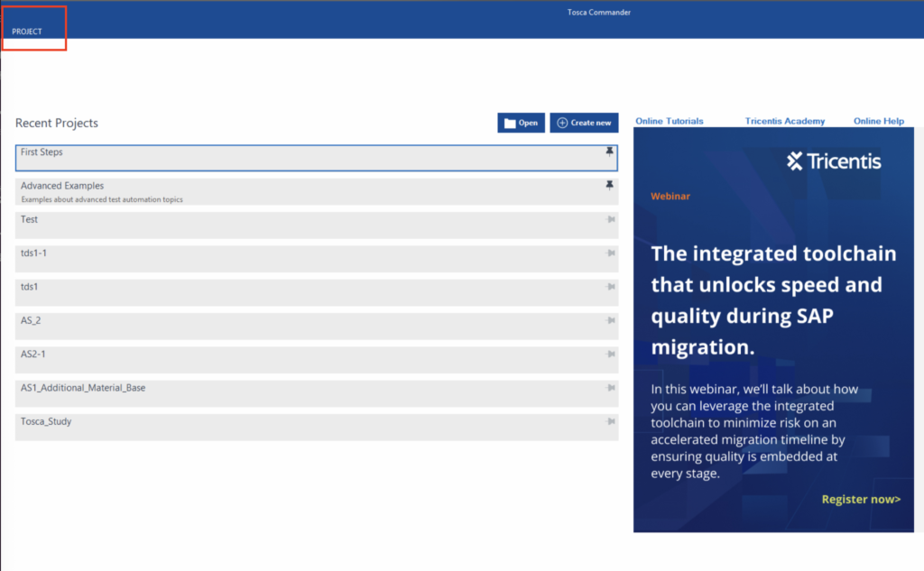924x571 pixels.
Task: Select the AS2-1 recent project
Action: (317, 359)
